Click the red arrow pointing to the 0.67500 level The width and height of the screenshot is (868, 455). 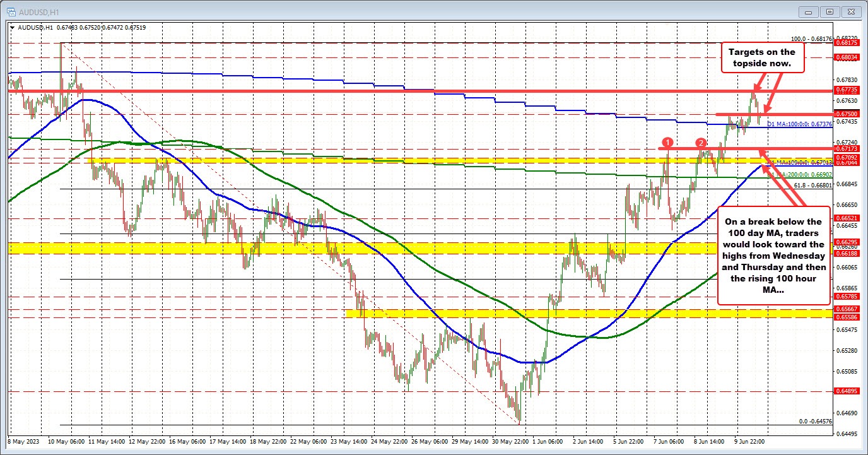[x=771, y=103]
